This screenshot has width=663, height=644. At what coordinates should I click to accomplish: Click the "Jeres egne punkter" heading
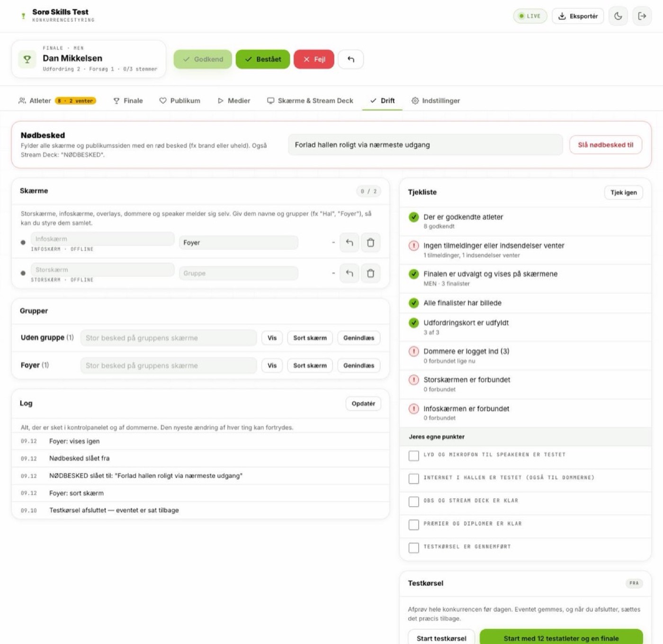pos(437,437)
